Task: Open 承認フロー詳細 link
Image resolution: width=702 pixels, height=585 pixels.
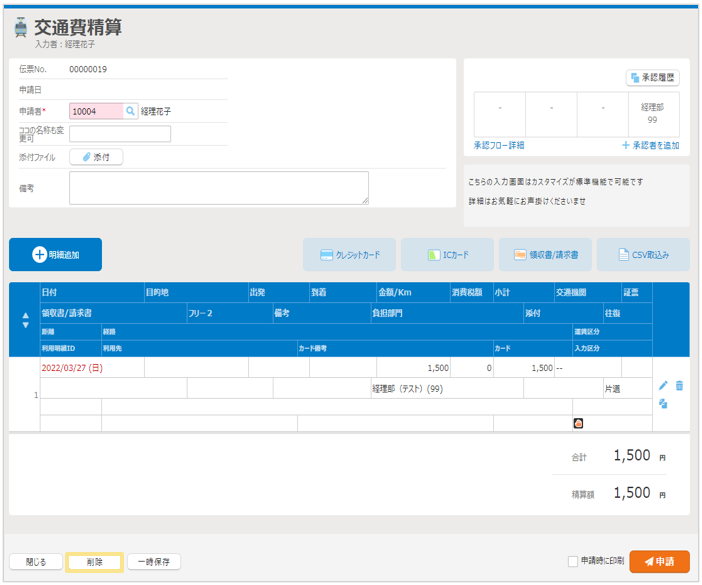Action: (499, 146)
